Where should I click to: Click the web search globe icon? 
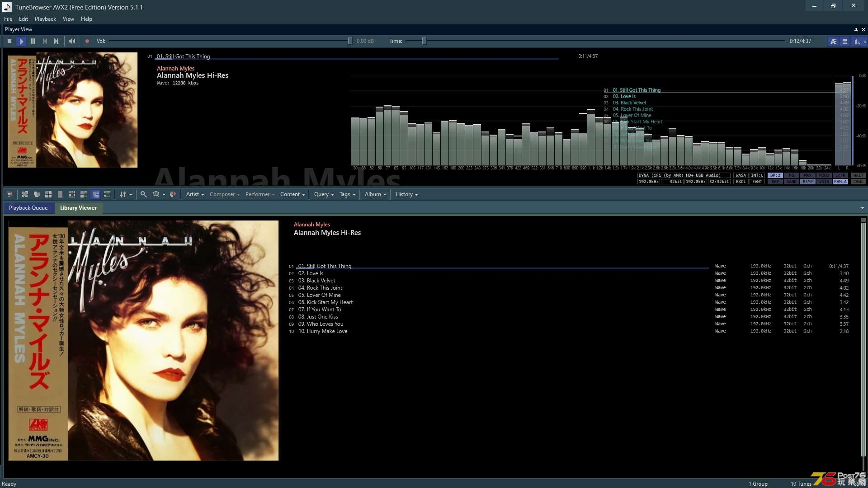[x=156, y=194]
